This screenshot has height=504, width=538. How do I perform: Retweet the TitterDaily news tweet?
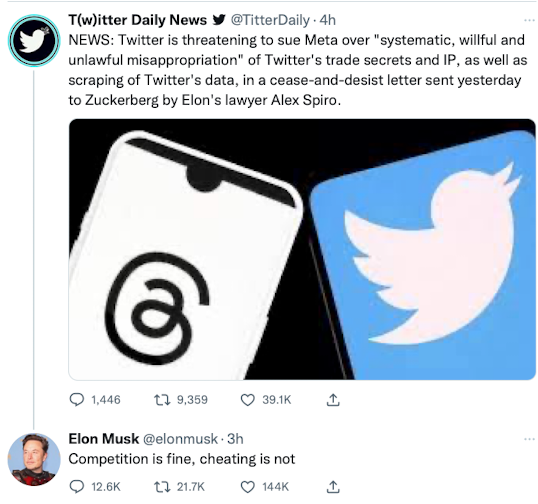(x=162, y=400)
